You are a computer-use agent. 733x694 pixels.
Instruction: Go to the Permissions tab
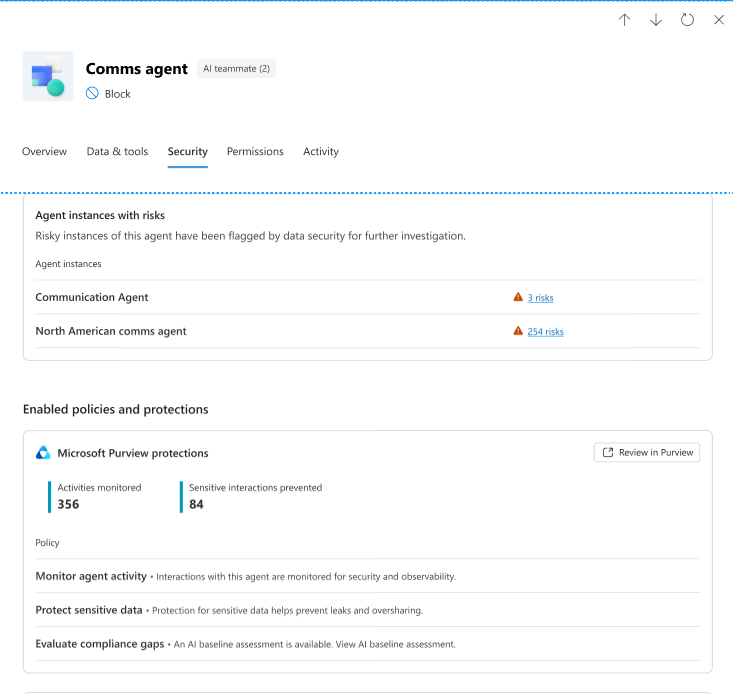255,152
